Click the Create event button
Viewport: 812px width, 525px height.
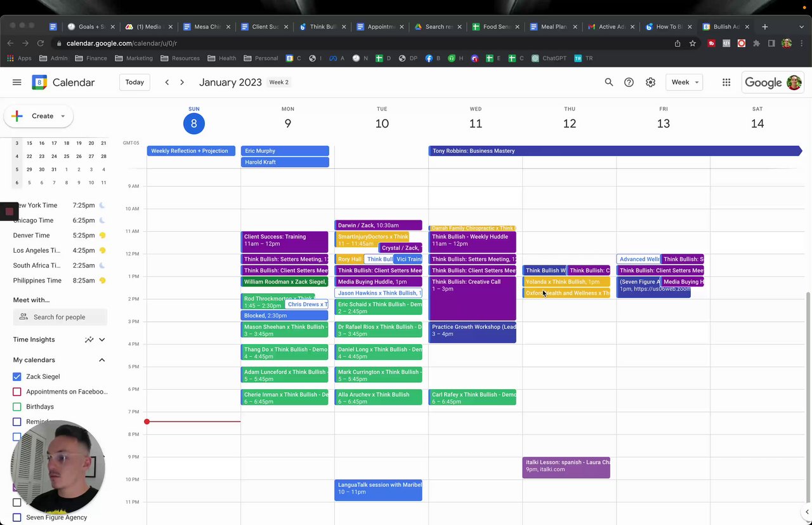(x=38, y=116)
